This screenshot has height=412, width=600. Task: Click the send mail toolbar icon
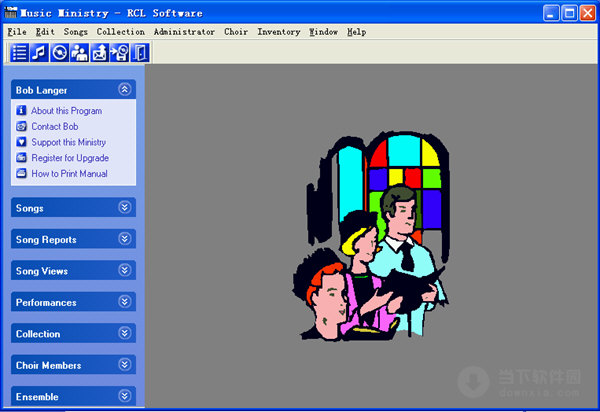tap(99, 52)
